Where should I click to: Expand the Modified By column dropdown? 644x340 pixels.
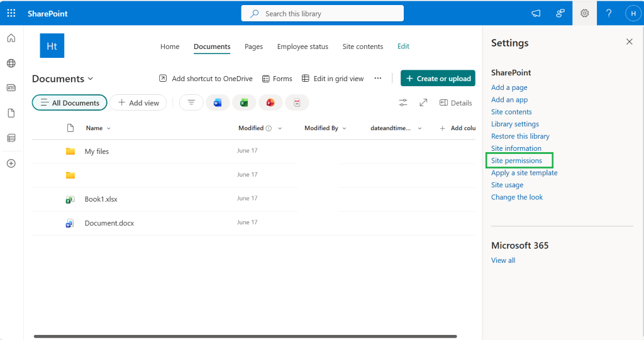point(344,129)
